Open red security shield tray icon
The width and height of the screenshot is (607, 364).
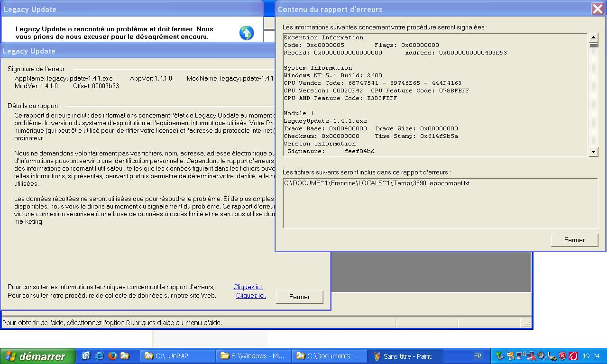562,355
